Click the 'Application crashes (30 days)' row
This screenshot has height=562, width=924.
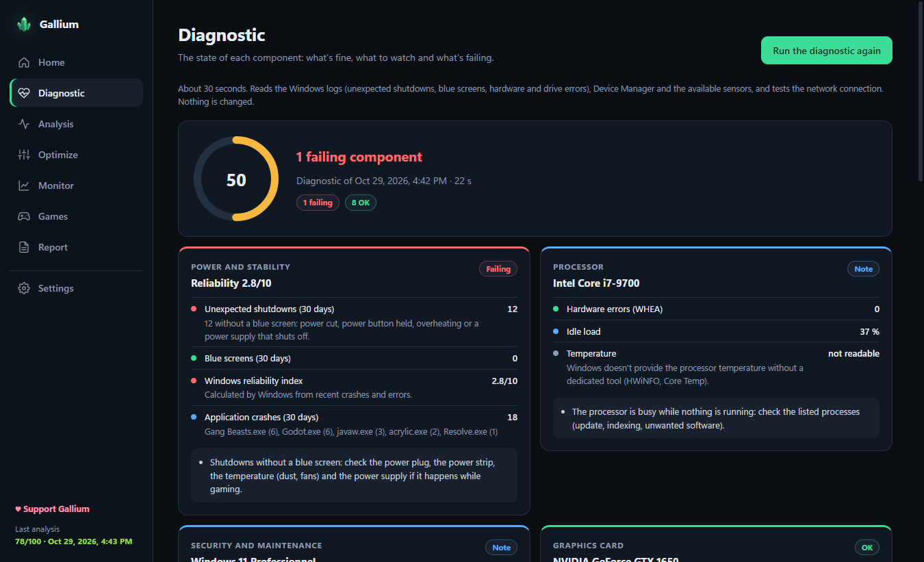(x=354, y=424)
